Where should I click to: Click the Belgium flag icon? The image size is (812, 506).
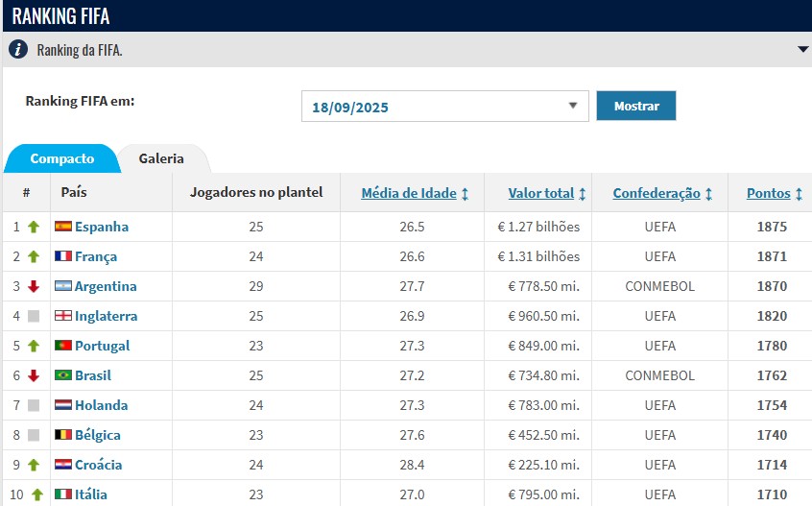click(63, 435)
